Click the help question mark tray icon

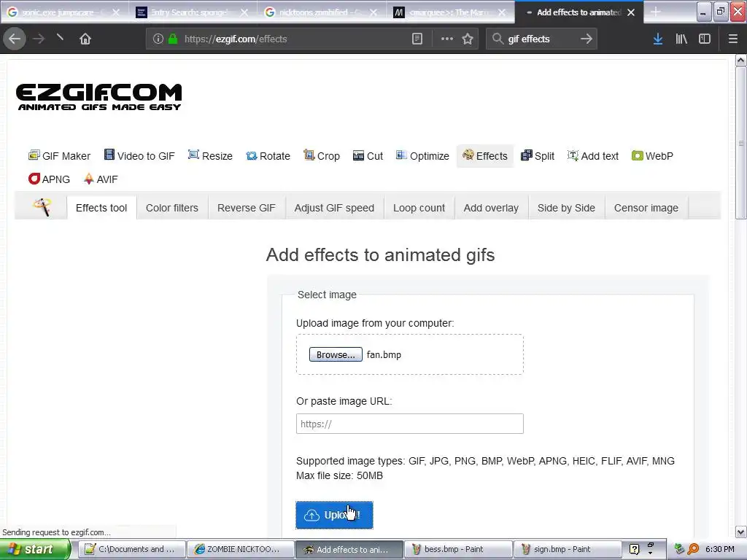click(634, 549)
